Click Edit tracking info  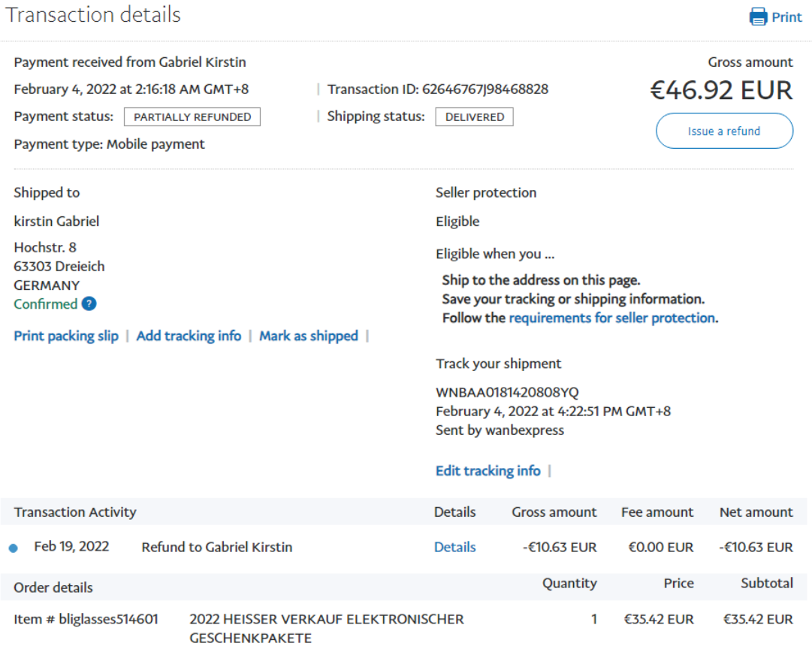coord(488,471)
